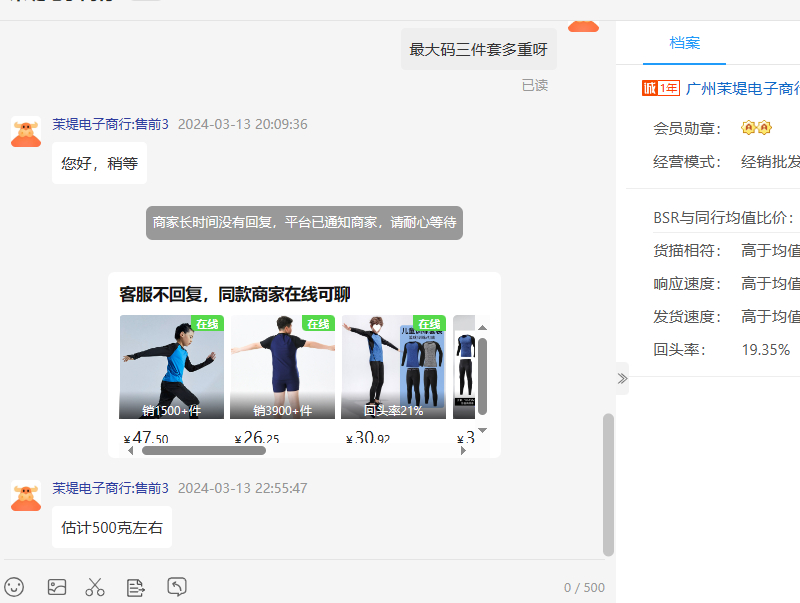This screenshot has width=800, height=603.
Task: Open the quick reply phrases icon
Action: (x=136, y=587)
